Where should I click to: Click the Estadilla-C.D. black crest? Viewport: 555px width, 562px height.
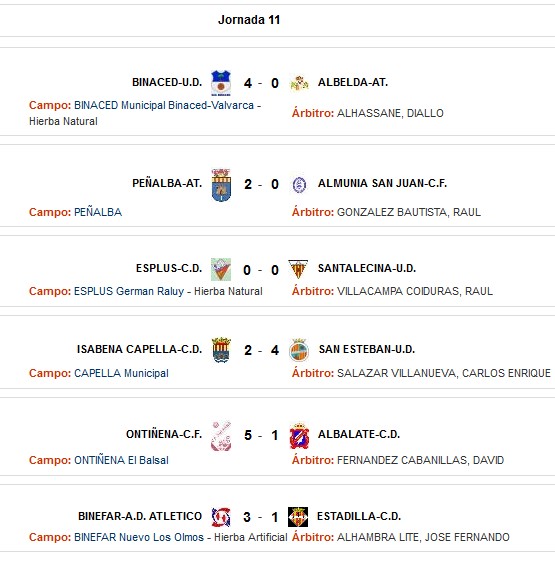[x=298, y=517]
